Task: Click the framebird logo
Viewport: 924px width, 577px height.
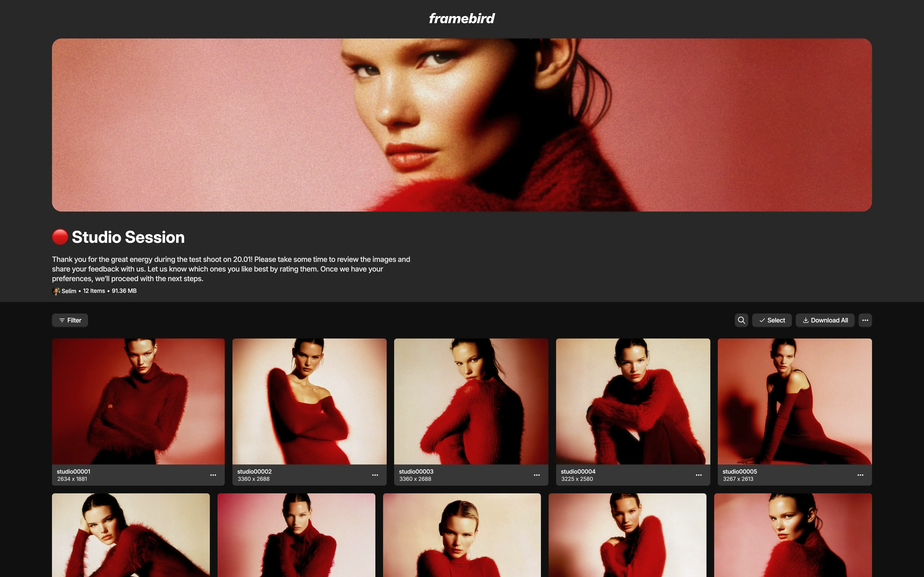Action: [462, 18]
